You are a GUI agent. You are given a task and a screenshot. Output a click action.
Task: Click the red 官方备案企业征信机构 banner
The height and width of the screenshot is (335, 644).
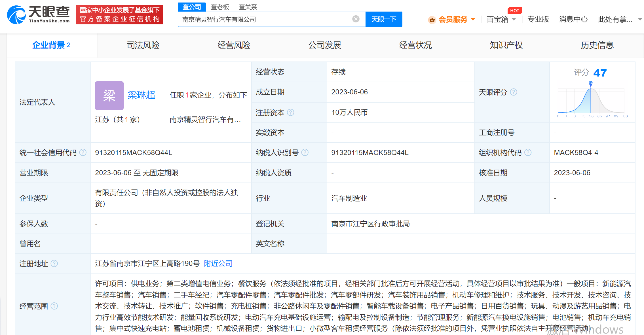119,15
